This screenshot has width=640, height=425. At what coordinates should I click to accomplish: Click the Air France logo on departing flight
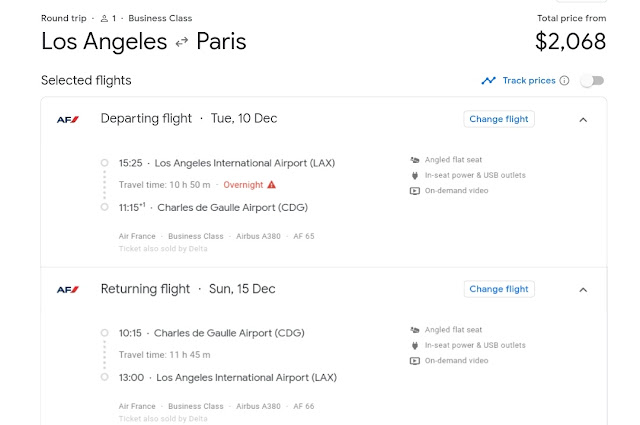[x=67, y=119]
